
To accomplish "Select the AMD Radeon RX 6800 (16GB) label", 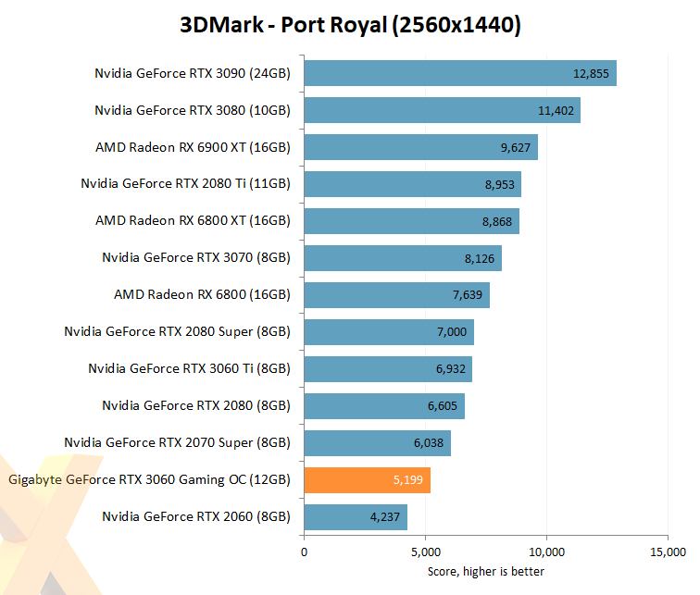I will point(202,294).
